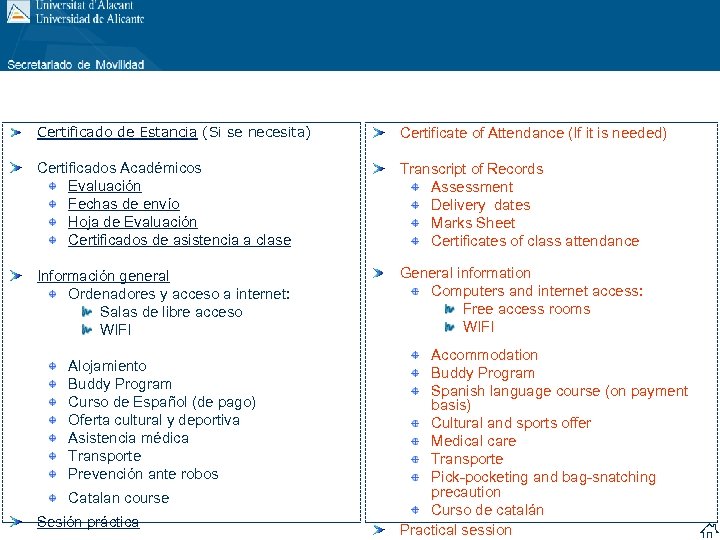Click the Catalan course item

118,498
